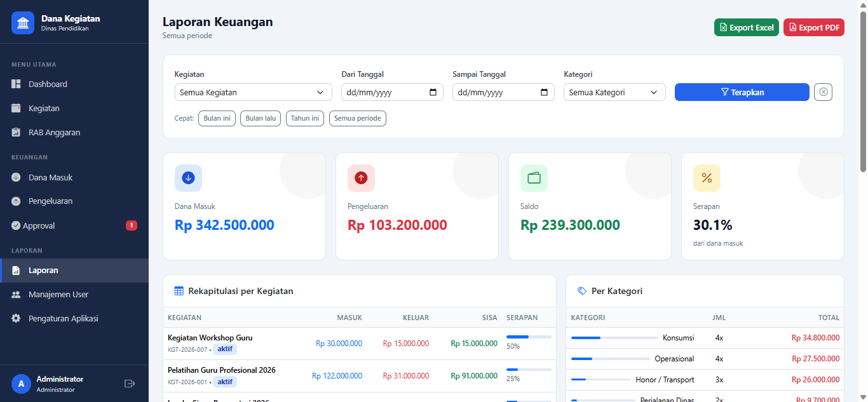Open Pengaturan Aplikasi menu item

[x=74, y=319]
